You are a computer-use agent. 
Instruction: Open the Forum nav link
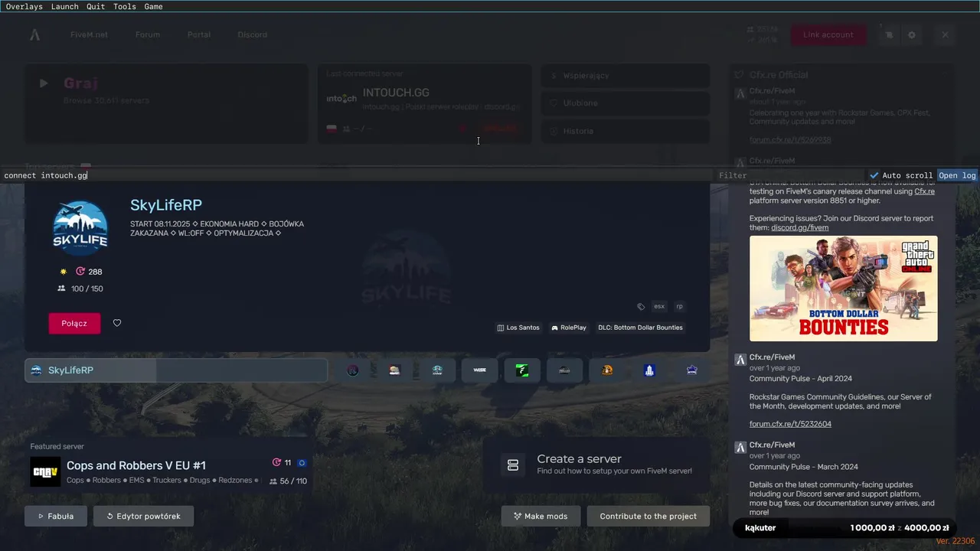pos(148,34)
